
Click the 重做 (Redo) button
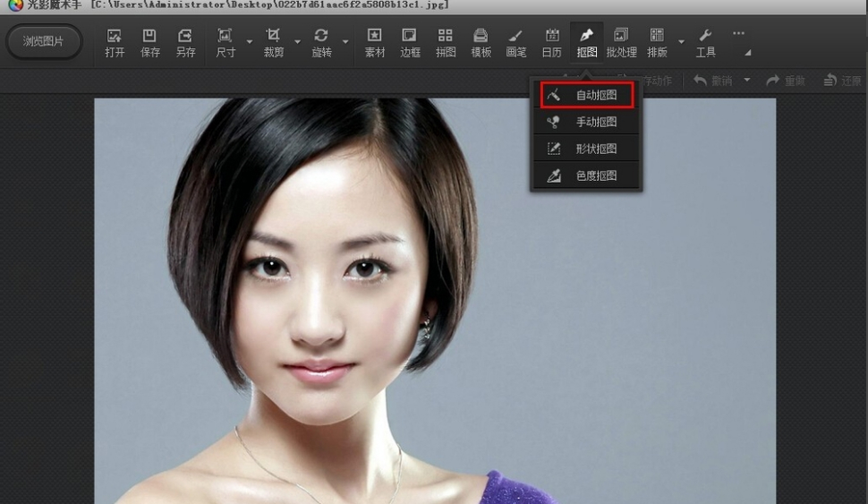785,81
